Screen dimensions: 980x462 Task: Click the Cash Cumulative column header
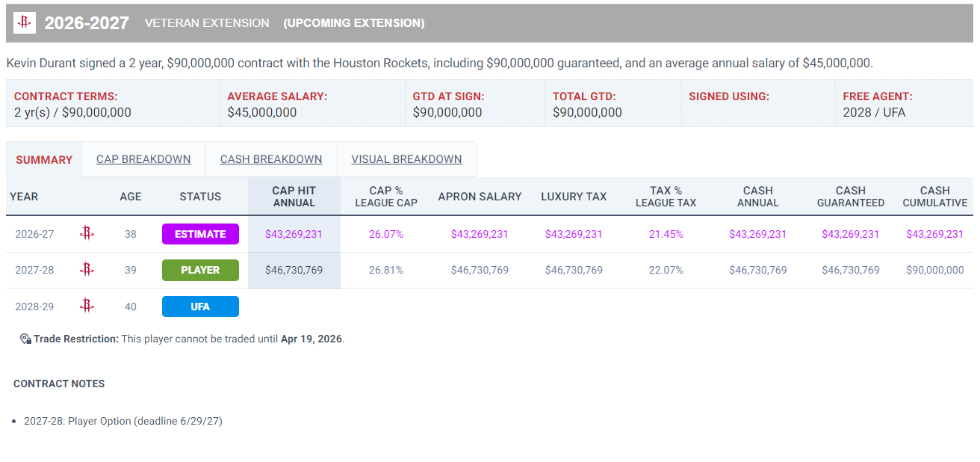tap(934, 197)
